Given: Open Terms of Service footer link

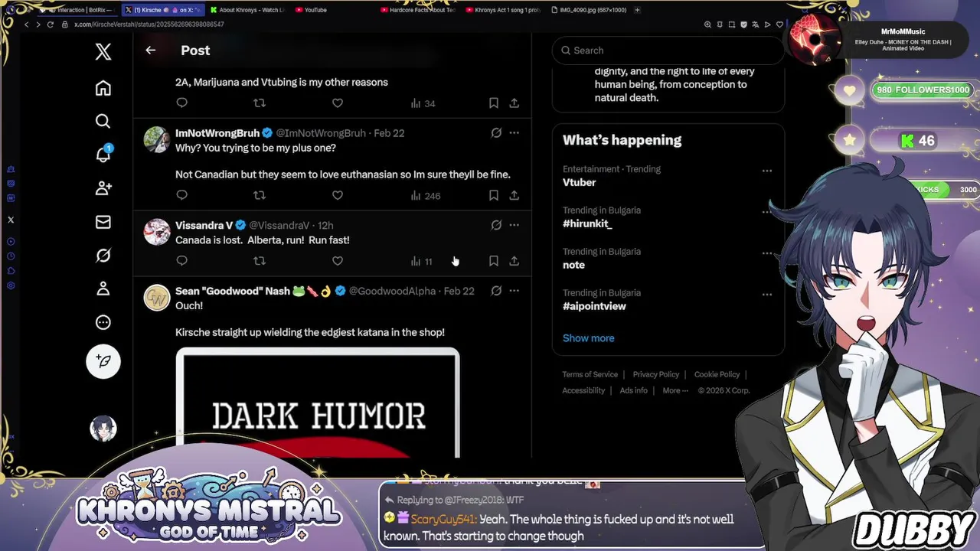Looking at the screenshot, I should point(590,374).
